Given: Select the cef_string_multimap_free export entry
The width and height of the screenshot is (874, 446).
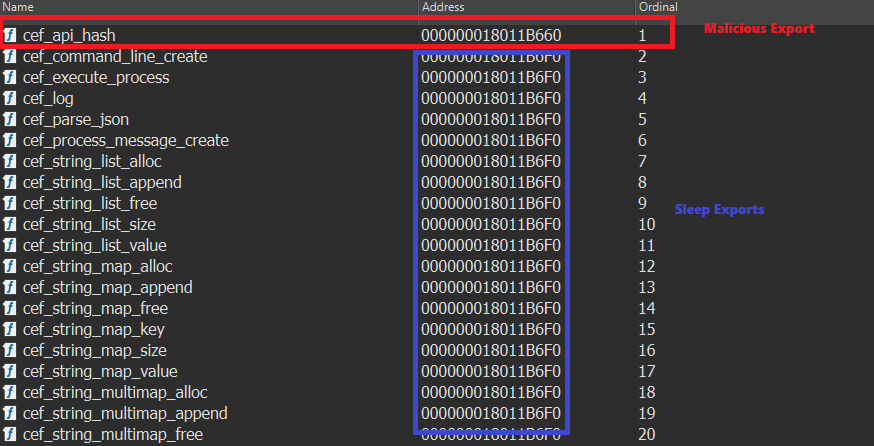Looking at the screenshot, I should (112, 434).
